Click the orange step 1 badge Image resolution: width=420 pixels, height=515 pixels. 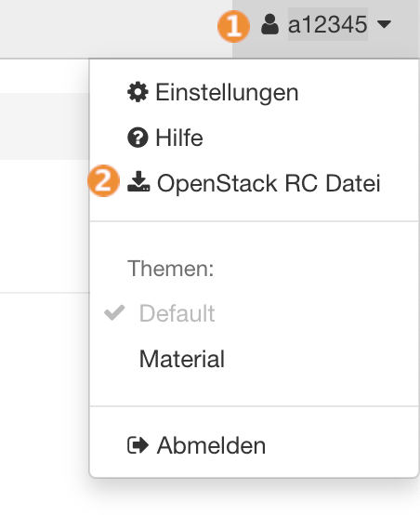[233, 26]
